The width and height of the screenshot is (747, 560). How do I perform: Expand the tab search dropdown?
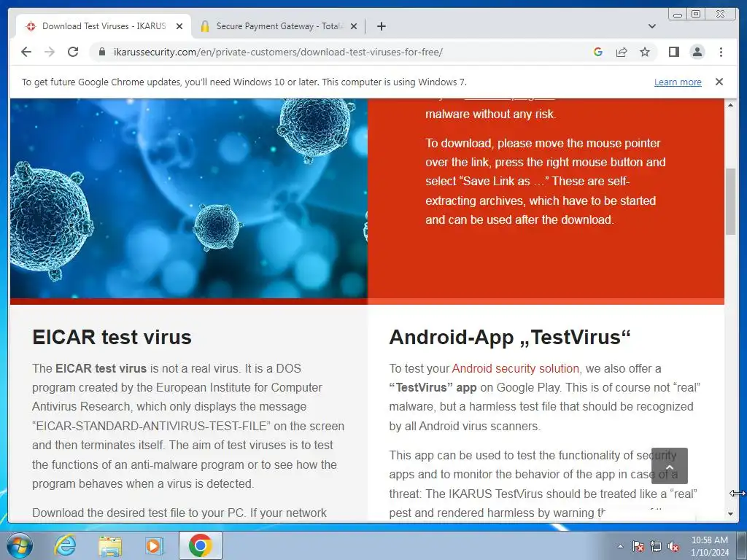[651, 26]
